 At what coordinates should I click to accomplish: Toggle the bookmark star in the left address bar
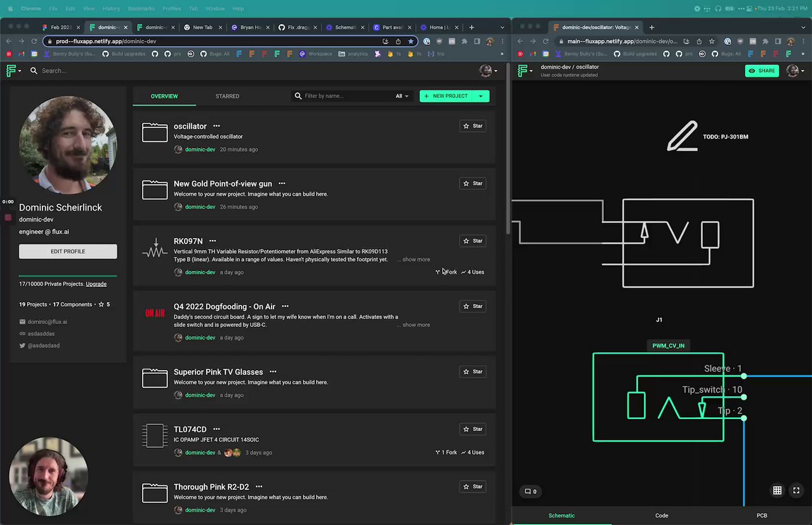(410, 41)
